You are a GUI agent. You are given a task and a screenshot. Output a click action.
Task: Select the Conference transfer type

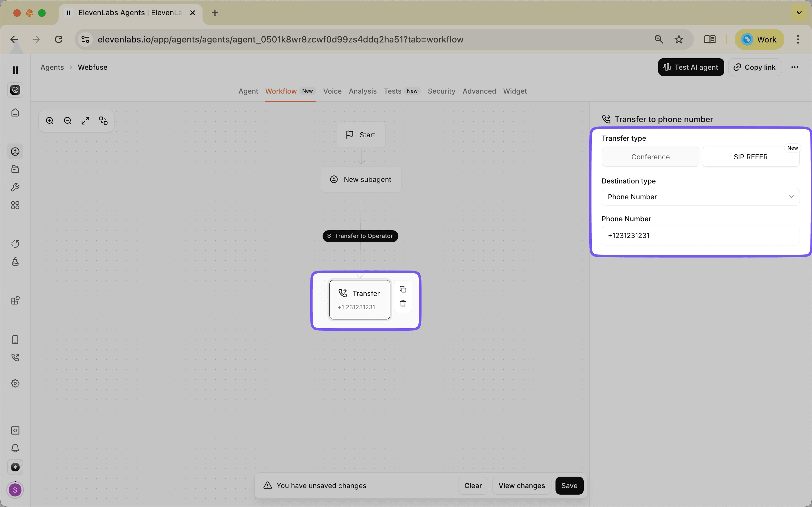pos(650,157)
